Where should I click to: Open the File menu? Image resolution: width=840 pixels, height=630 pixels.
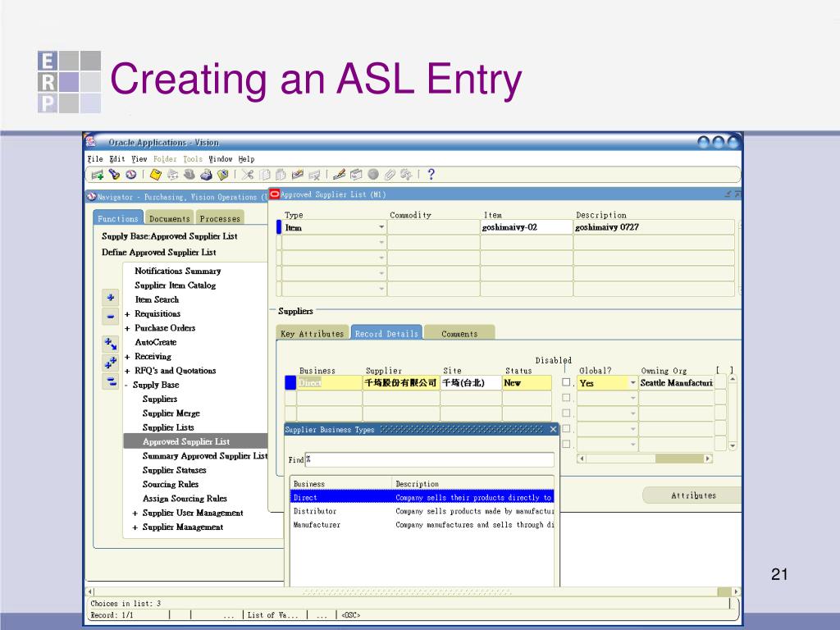pyautogui.click(x=95, y=159)
